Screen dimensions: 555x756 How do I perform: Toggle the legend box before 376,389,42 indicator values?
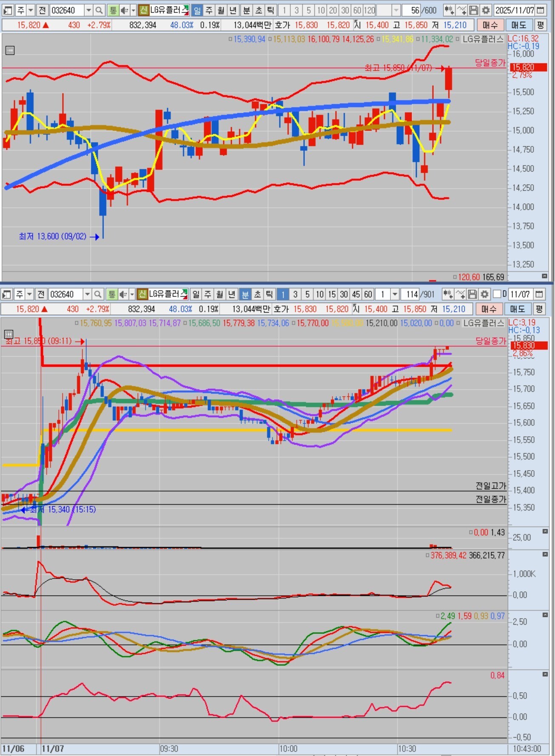428,556
